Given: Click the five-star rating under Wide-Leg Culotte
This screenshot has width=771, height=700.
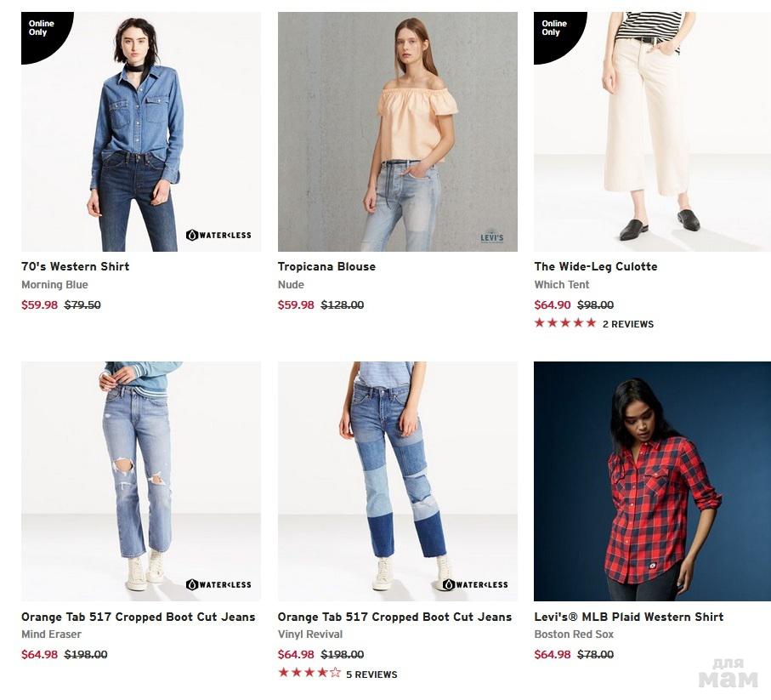Looking at the screenshot, I should pyautogui.click(x=564, y=323).
